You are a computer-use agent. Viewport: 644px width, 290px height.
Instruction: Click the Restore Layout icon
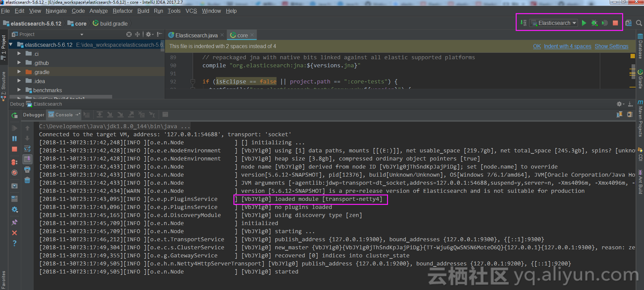coord(14,199)
